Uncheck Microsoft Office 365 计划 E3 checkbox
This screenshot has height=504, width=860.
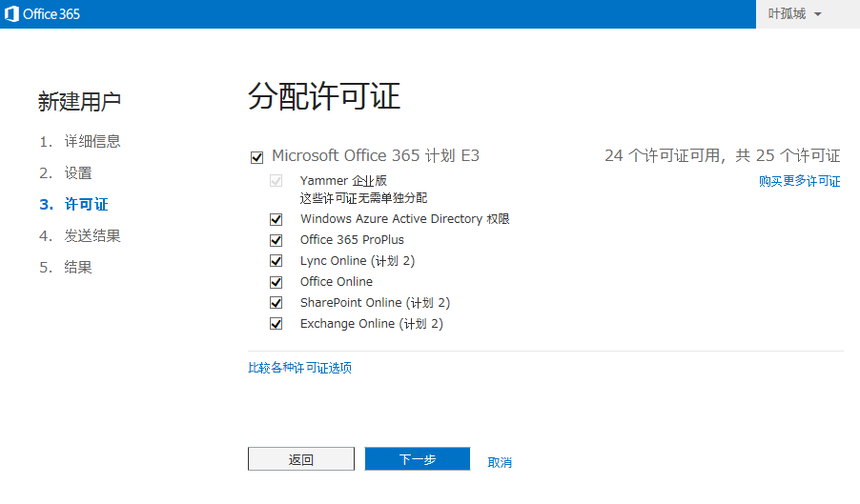coord(256,156)
